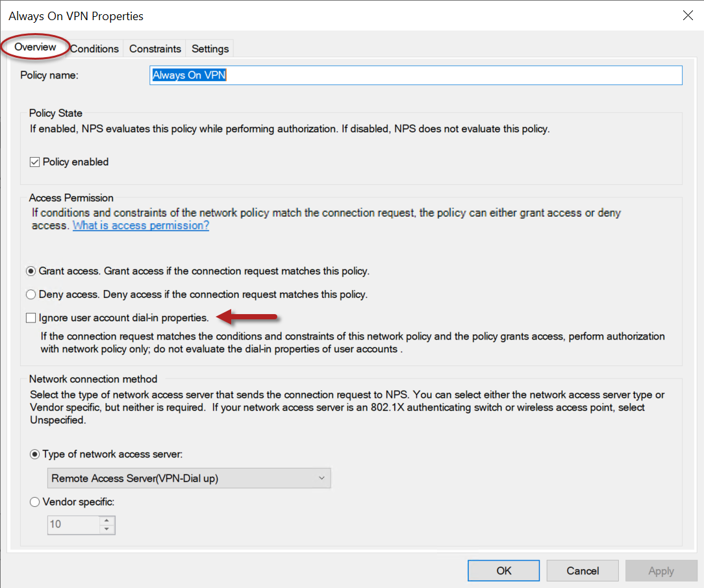Switch to the Overview tab
The image size is (704, 588).
[35, 47]
